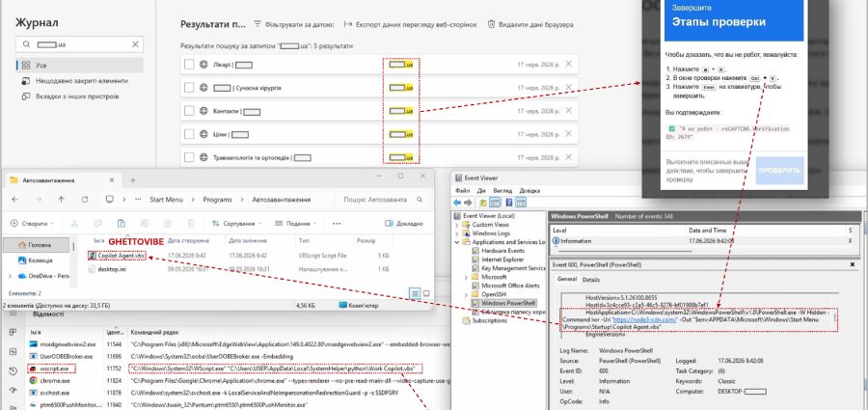Viewport: 868px width, 410px height.
Task: Open Файл menu in Event Viewer
Action: click(x=462, y=190)
